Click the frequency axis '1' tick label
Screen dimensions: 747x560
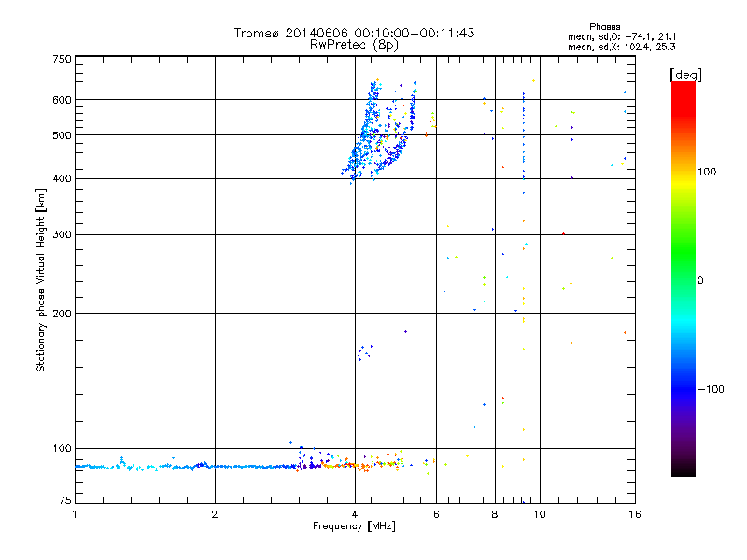[x=75, y=514]
